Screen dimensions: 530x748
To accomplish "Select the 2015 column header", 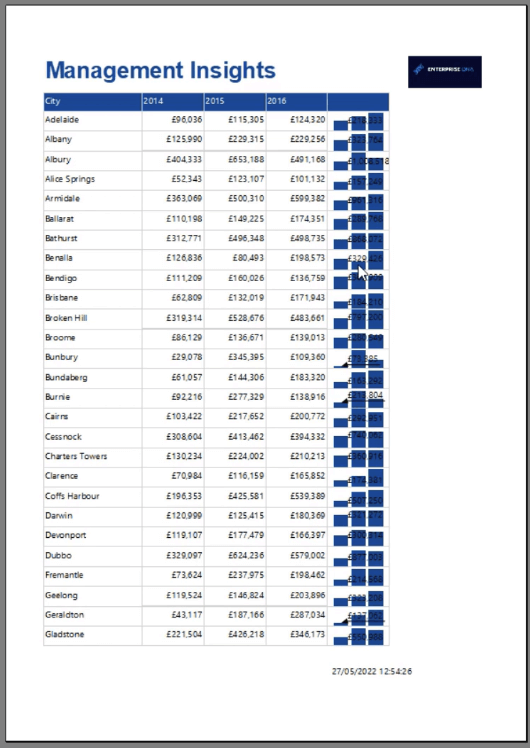I will coord(235,102).
